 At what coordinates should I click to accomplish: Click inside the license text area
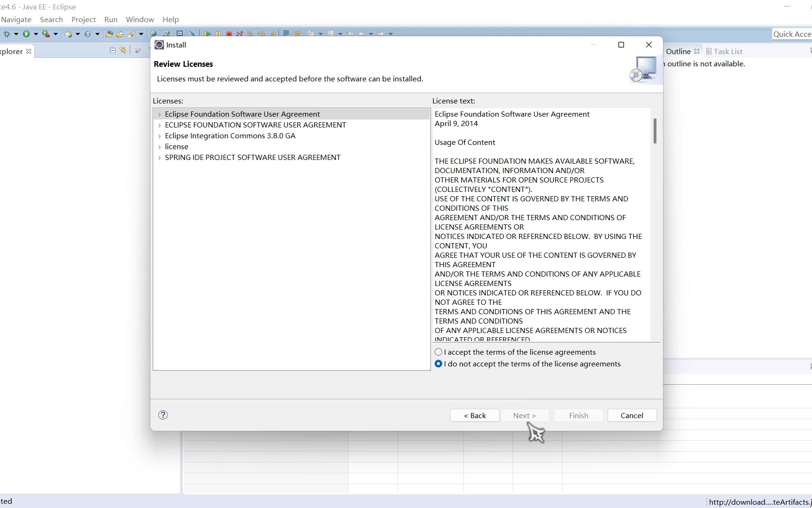[x=541, y=225]
